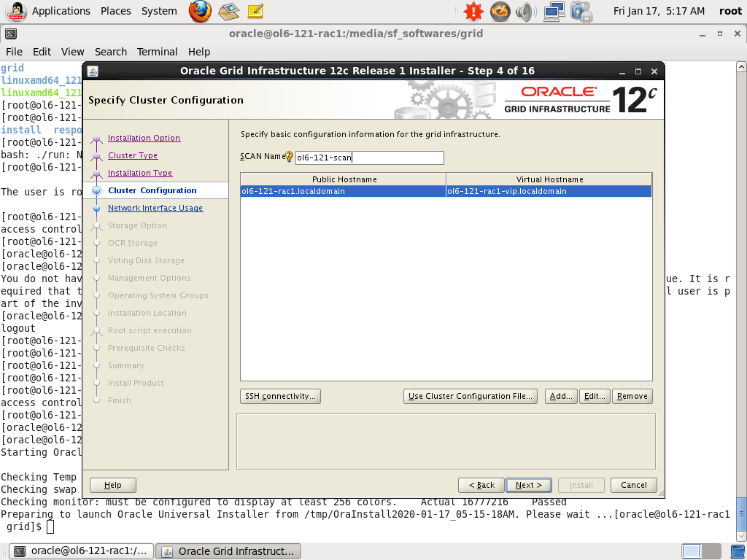
Task: Click the root user label in the top panel
Action: (730, 11)
